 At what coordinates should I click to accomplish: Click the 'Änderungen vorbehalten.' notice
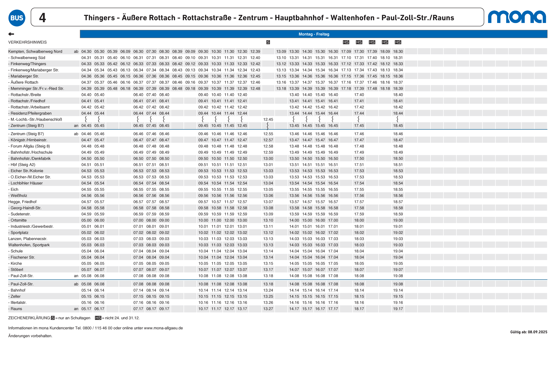(x=30, y=336)
